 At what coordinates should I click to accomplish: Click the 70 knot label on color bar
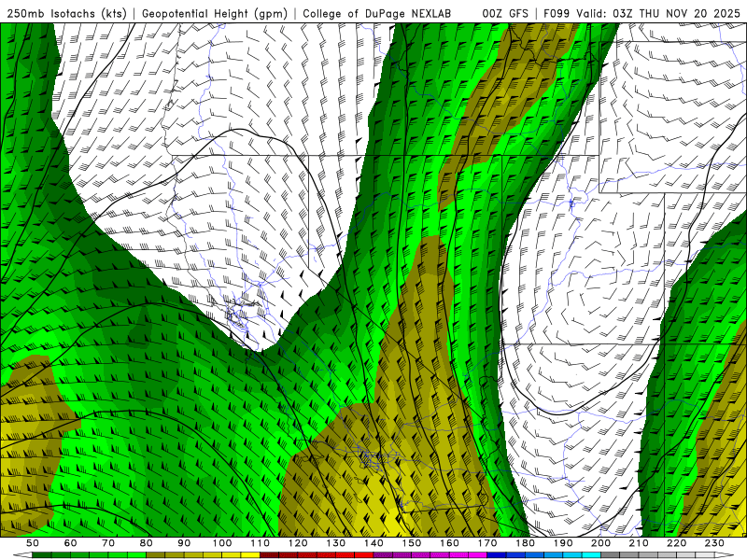pos(108,543)
